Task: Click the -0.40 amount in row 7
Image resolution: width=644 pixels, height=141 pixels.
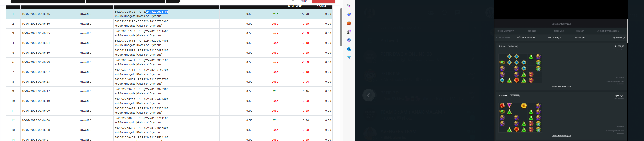Action: point(305,72)
